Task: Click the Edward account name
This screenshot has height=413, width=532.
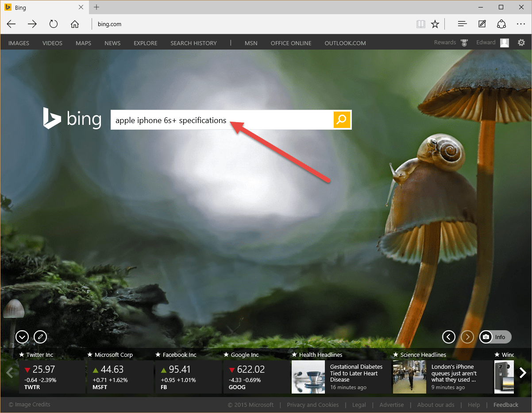Action: [486, 42]
